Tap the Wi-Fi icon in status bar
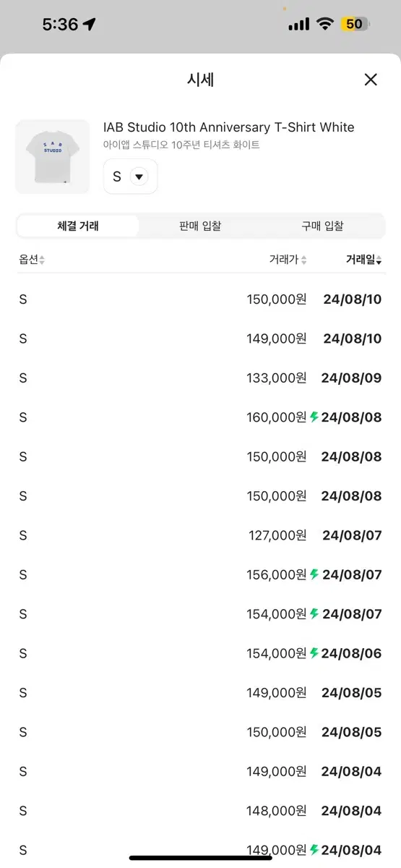 point(325,24)
